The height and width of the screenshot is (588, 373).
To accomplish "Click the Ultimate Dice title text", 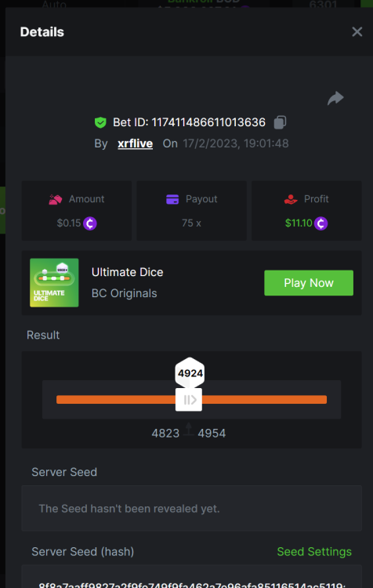I will pyautogui.click(x=128, y=272).
